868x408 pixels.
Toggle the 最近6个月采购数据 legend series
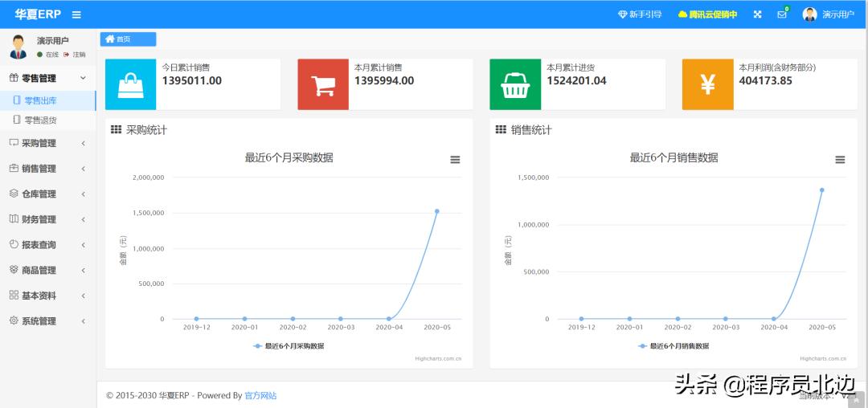pyautogui.click(x=289, y=346)
